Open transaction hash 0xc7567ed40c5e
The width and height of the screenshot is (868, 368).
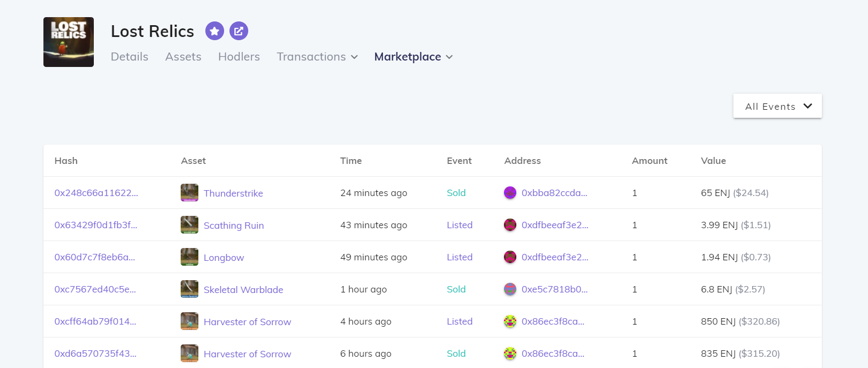point(95,289)
